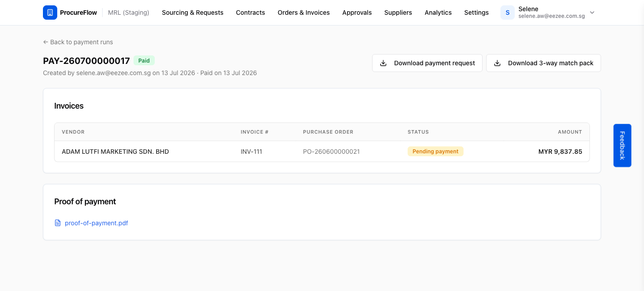Open the Settings menu
The height and width of the screenshot is (291, 644).
pos(476,13)
